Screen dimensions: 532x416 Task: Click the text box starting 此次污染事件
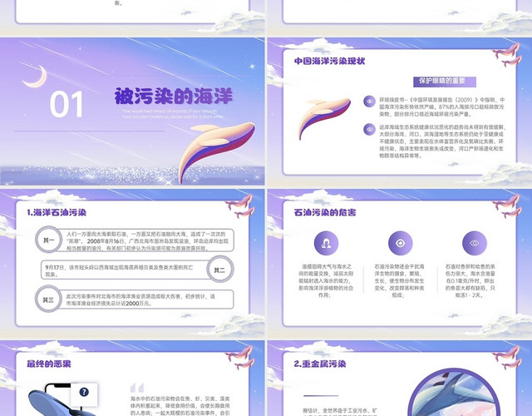tap(145, 300)
